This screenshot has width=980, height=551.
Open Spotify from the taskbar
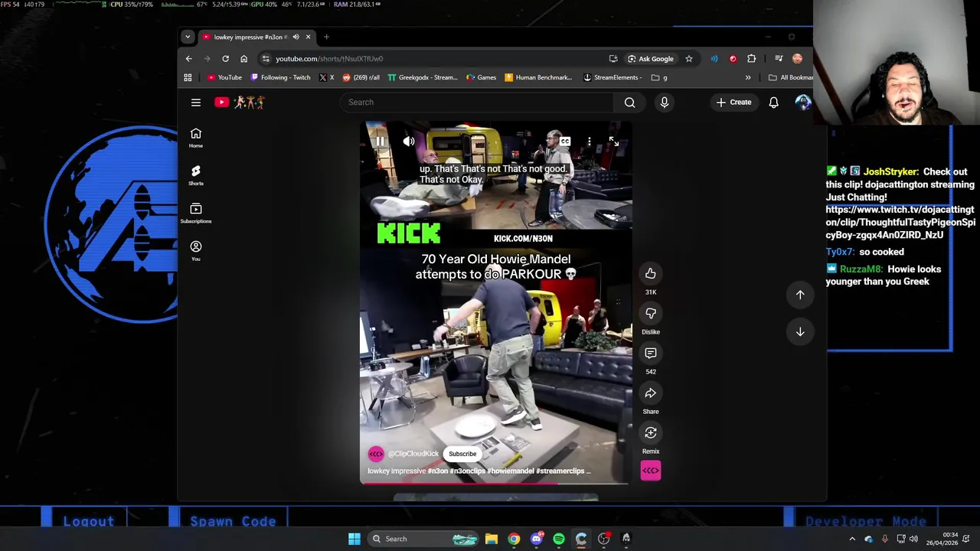tap(559, 539)
